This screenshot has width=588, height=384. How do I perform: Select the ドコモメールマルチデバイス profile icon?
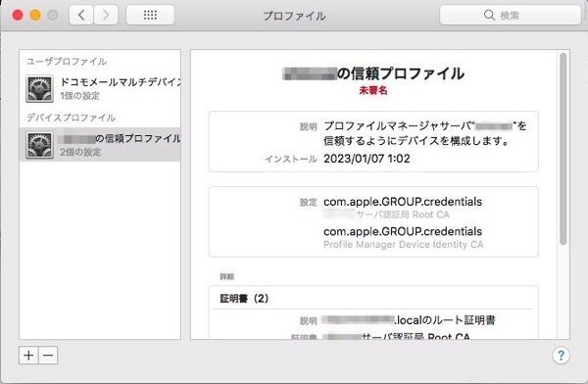(39, 88)
